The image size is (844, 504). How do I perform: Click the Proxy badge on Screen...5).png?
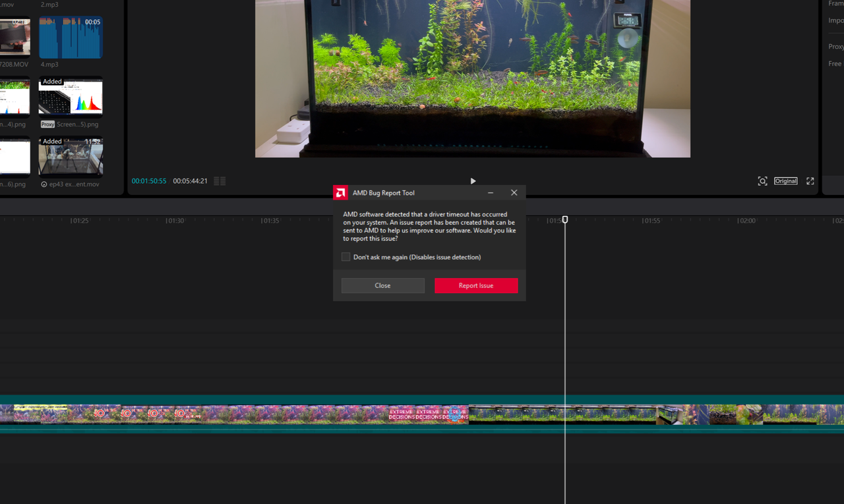click(x=47, y=124)
